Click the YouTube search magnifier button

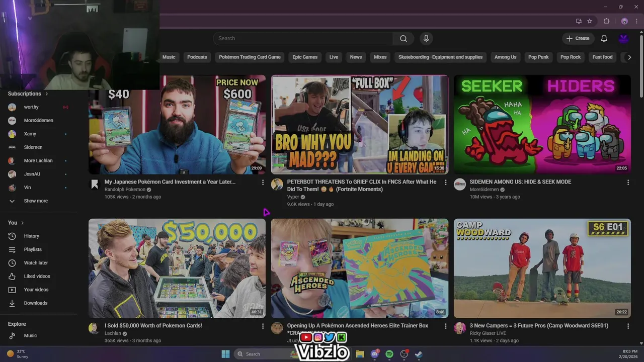click(x=404, y=39)
